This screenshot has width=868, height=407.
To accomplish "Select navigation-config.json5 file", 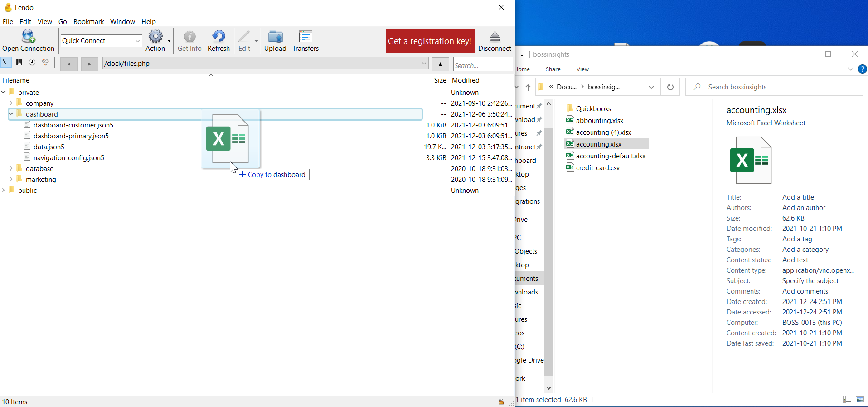I will (68, 157).
